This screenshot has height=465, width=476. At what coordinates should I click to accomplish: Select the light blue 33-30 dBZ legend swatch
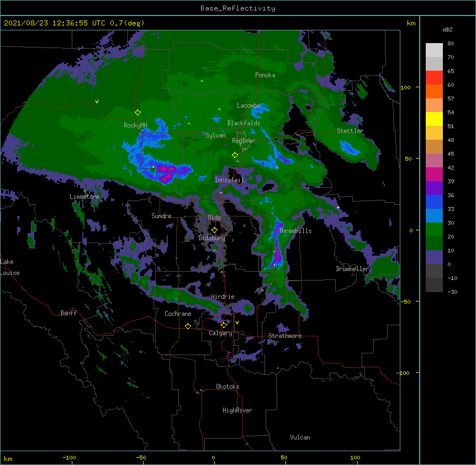pyautogui.click(x=434, y=216)
